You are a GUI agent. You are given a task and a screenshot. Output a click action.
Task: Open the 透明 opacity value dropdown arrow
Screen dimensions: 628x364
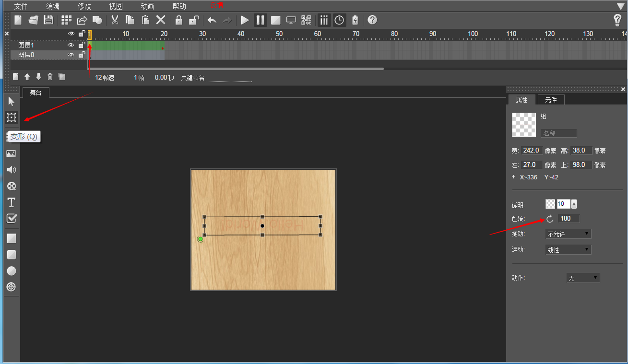coord(574,204)
